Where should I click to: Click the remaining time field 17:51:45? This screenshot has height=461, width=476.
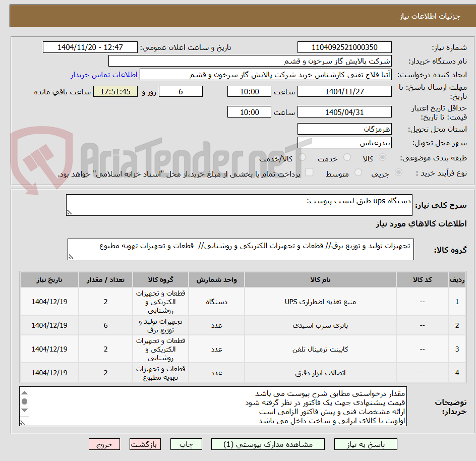[x=115, y=91]
